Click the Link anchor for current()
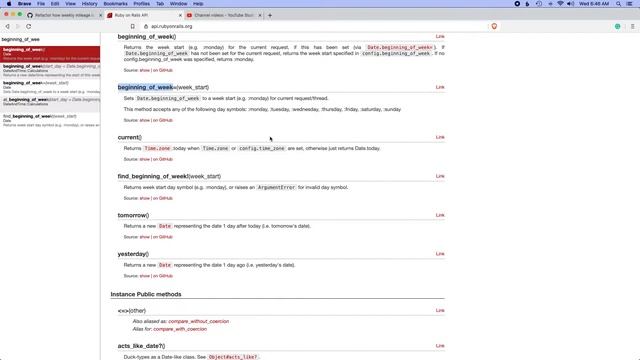 click(440, 137)
